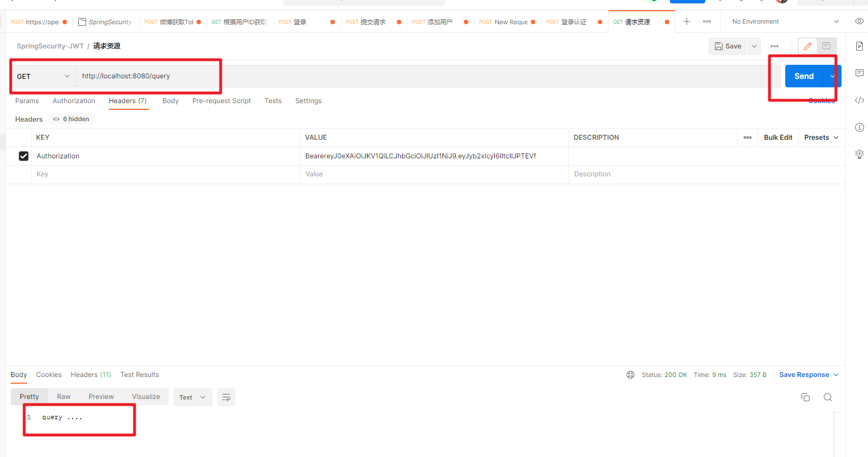This screenshot has height=457, width=868.
Task: Select the Preview response view
Action: [x=101, y=397]
